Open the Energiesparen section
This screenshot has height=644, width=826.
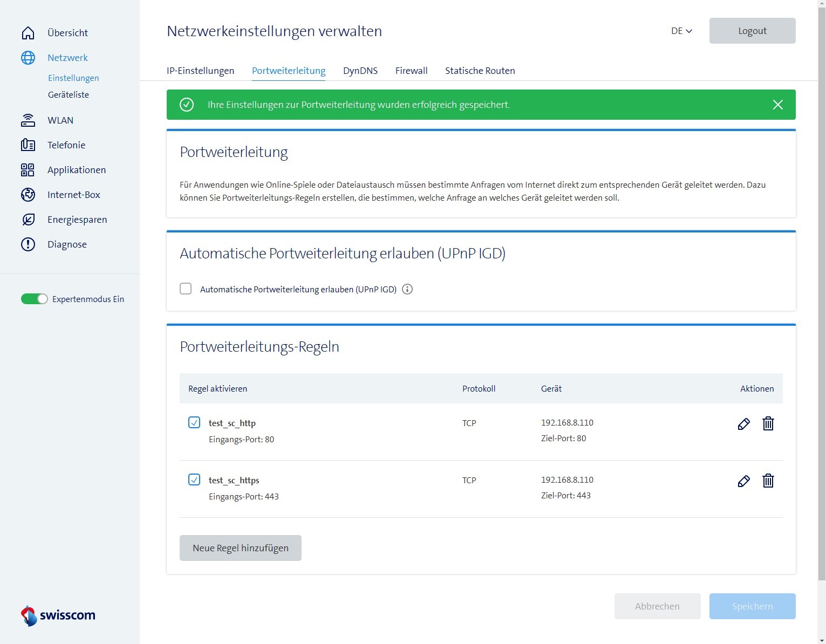(77, 220)
